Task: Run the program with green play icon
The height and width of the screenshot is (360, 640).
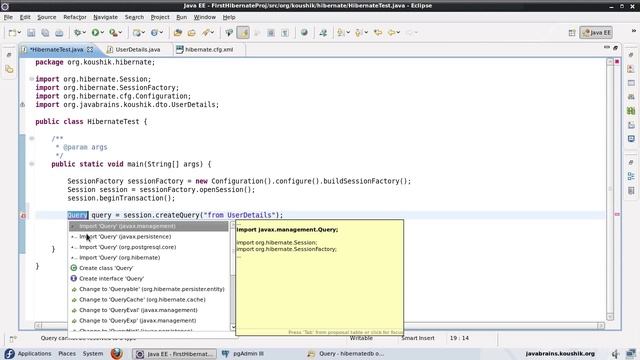Action: click(95, 33)
